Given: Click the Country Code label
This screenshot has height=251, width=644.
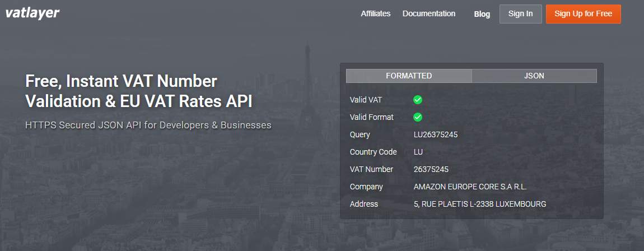Looking at the screenshot, I should (374, 152).
